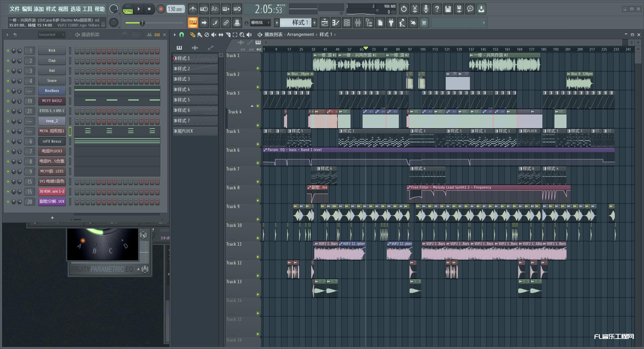Viewport: 644px width, 349px height.
Task: Add a new pattern with plus button
Action: [x=314, y=22]
